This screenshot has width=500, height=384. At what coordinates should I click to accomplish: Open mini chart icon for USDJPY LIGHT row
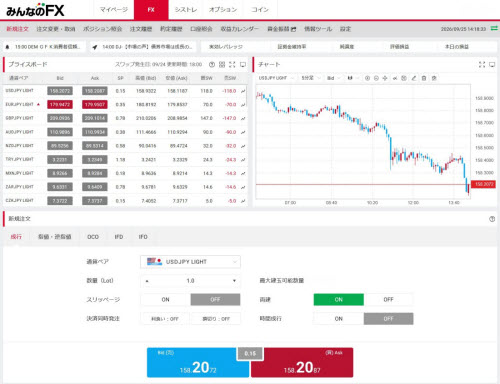[243, 91]
